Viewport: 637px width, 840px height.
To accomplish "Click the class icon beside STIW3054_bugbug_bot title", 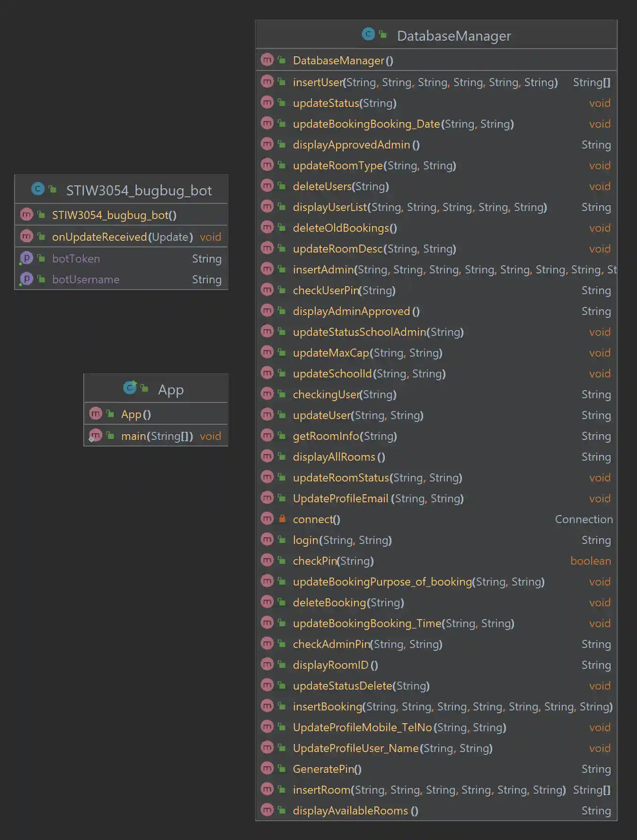I will tap(37, 189).
